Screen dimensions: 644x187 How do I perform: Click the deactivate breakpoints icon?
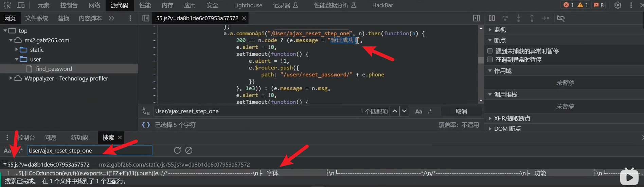pos(561,18)
